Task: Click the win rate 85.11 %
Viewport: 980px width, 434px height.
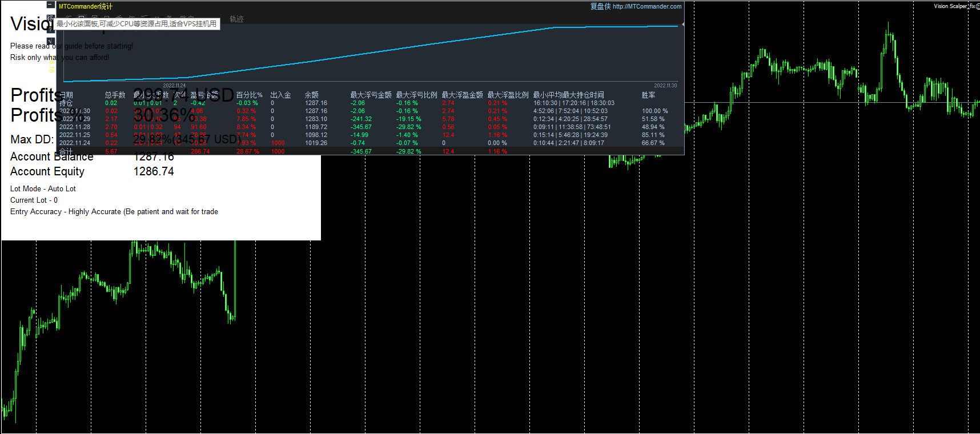Action: [x=653, y=135]
